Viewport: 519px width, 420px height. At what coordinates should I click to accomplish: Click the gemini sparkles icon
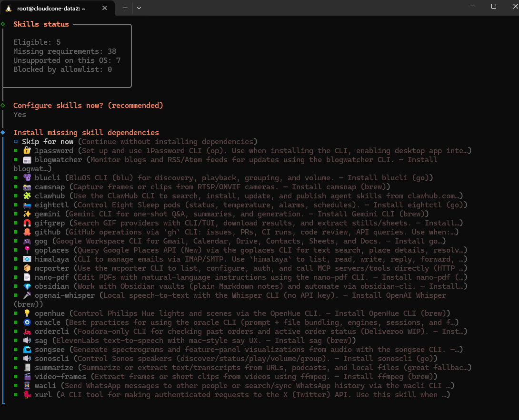(27, 214)
